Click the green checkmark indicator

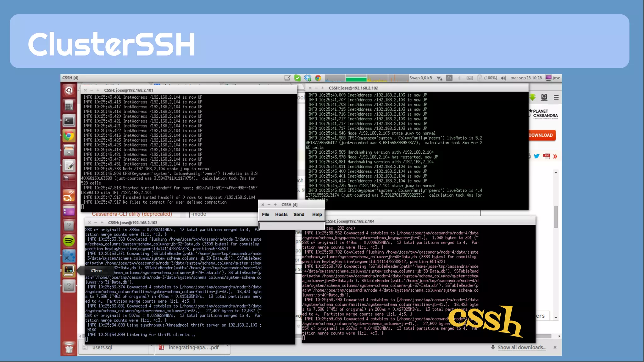coord(297,78)
